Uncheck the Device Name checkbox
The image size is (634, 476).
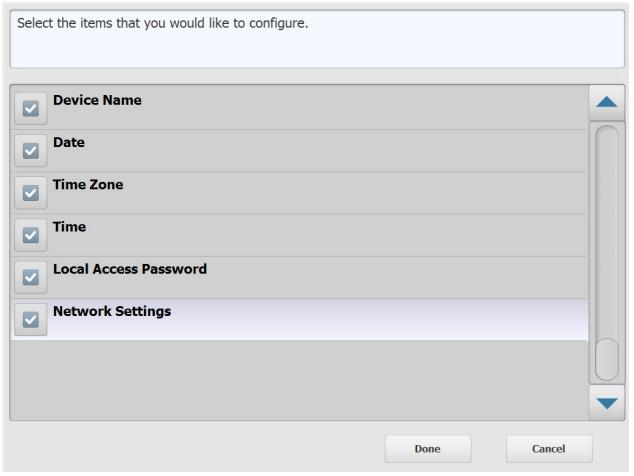(x=31, y=108)
